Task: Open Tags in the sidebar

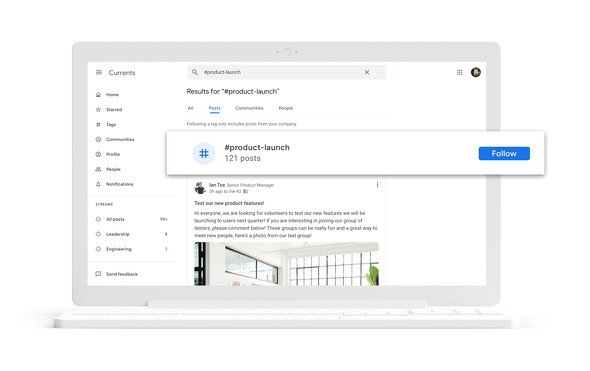Action: tap(111, 124)
